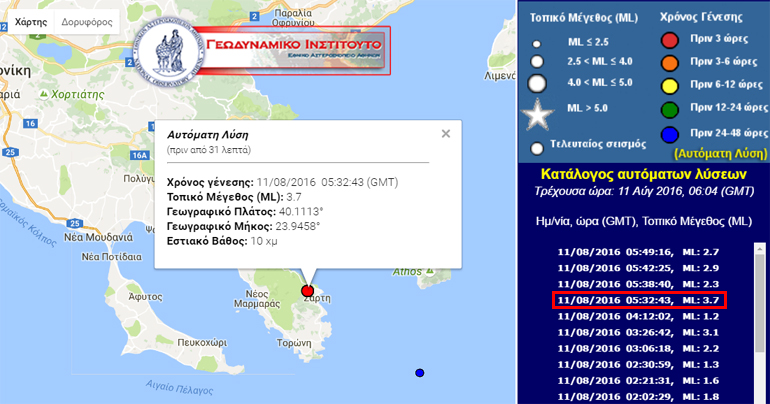770x404 pixels.
Task: Click the Χορτιάτης mountain peak icon
Action: 44,93
